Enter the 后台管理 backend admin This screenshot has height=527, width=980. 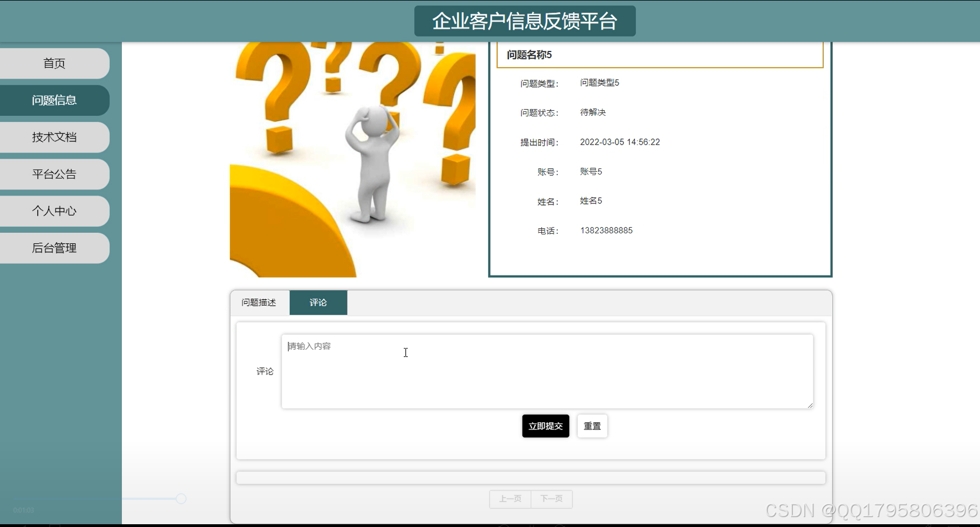(x=54, y=248)
